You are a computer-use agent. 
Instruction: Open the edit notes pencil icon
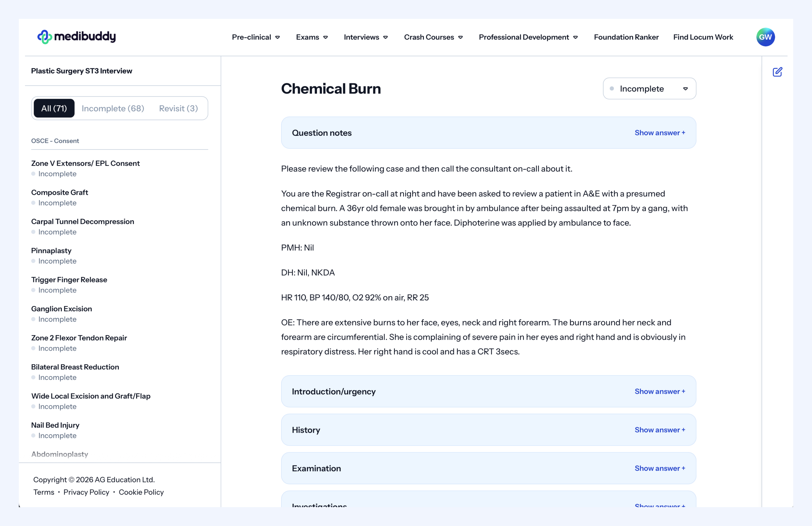777,72
